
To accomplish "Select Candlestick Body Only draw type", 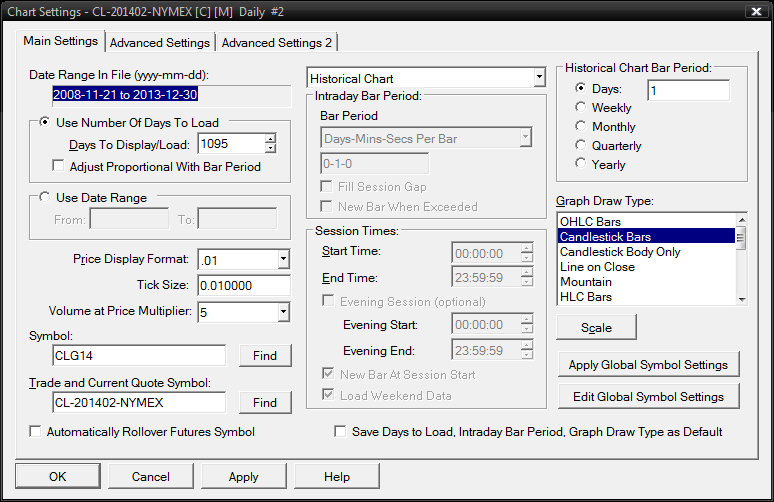I will coord(646,252).
